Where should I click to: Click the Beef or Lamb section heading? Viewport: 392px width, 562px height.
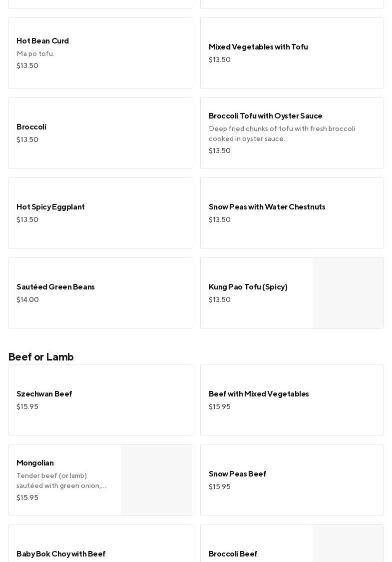point(41,357)
